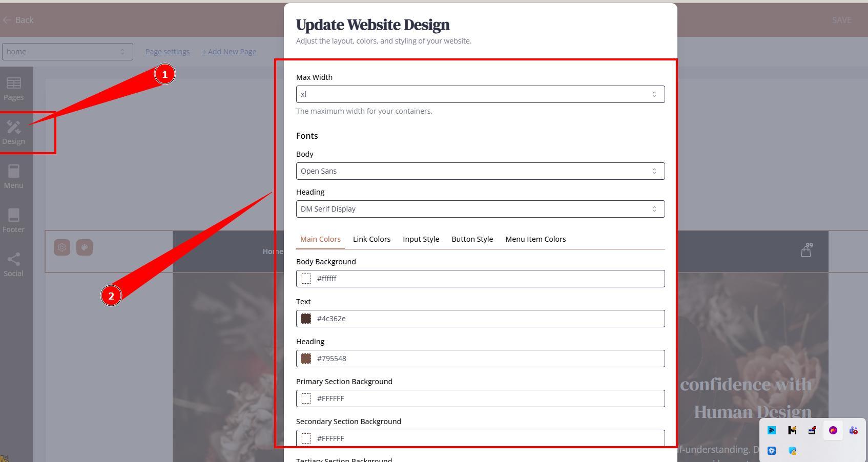
Task: Open the Menu editor from sidebar
Action: [x=14, y=177]
